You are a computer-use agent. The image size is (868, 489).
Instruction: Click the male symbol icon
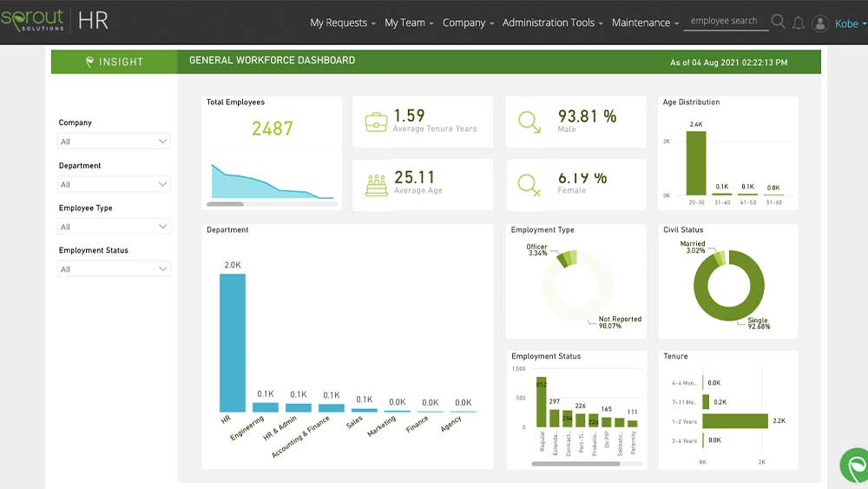point(529,122)
